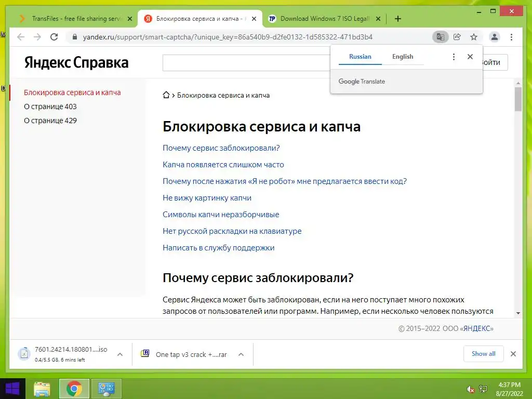Open the Google Translate icon in address bar

[x=441, y=37]
